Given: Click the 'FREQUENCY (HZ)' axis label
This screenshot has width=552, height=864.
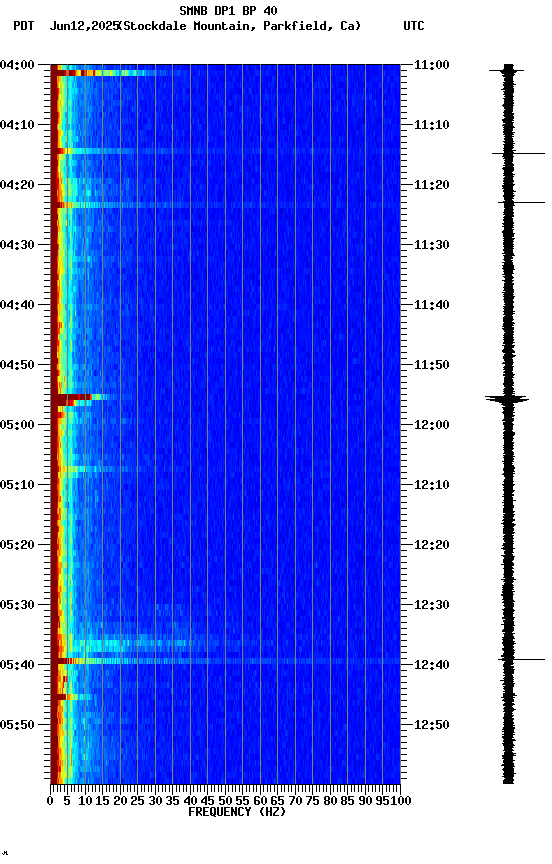Looking at the screenshot, I should coord(237,812).
